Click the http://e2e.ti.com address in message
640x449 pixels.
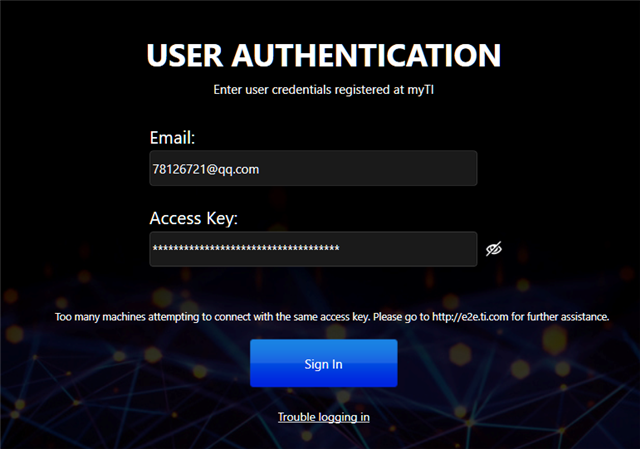point(470,317)
